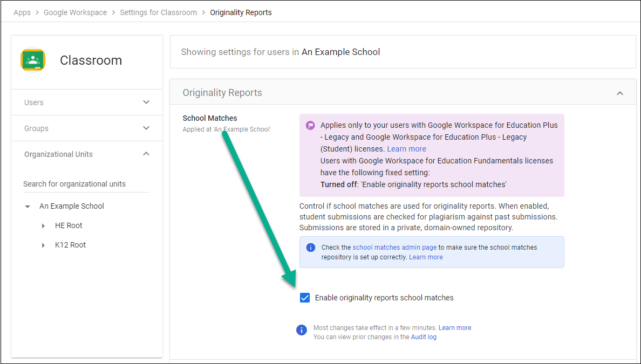The width and height of the screenshot is (641, 364).
Task: Click the Groups section label
Action: pos(36,128)
